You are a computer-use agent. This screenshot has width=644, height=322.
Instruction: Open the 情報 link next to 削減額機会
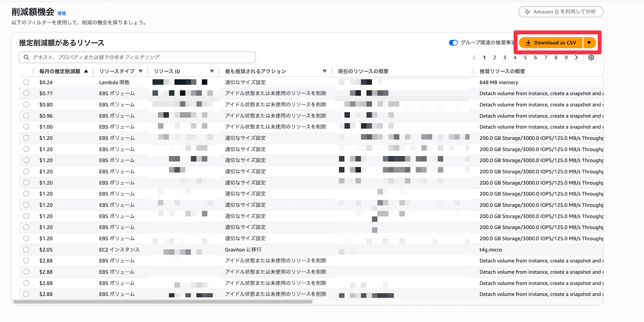[62, 13]
